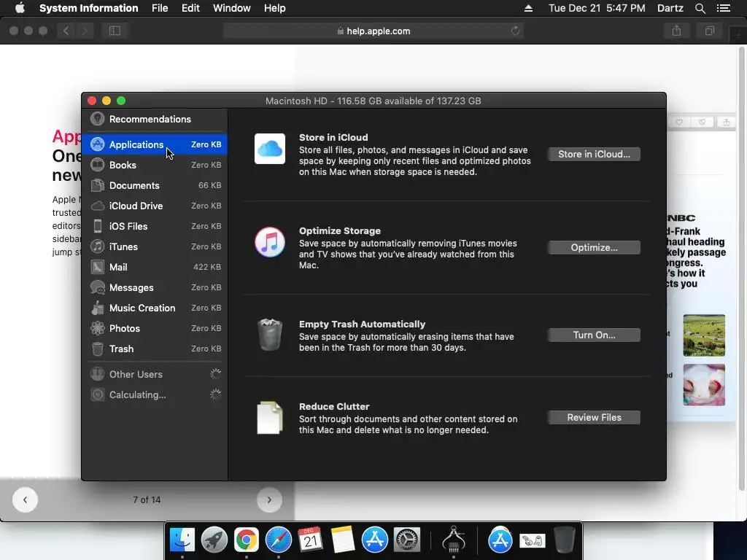This screenshot has height=560, width=747.
Task: Go to the next help slide
Action: 269,499
